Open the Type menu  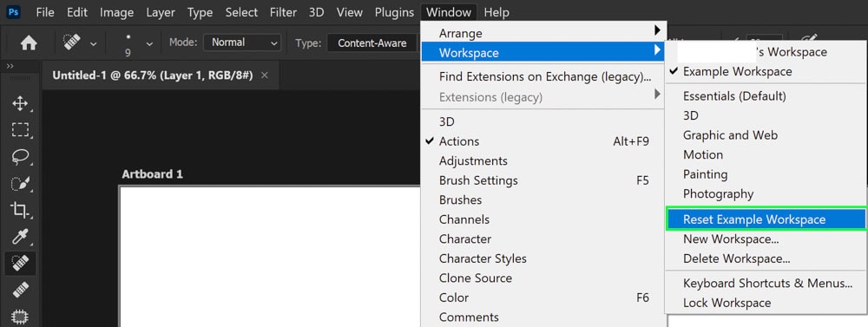200,12
